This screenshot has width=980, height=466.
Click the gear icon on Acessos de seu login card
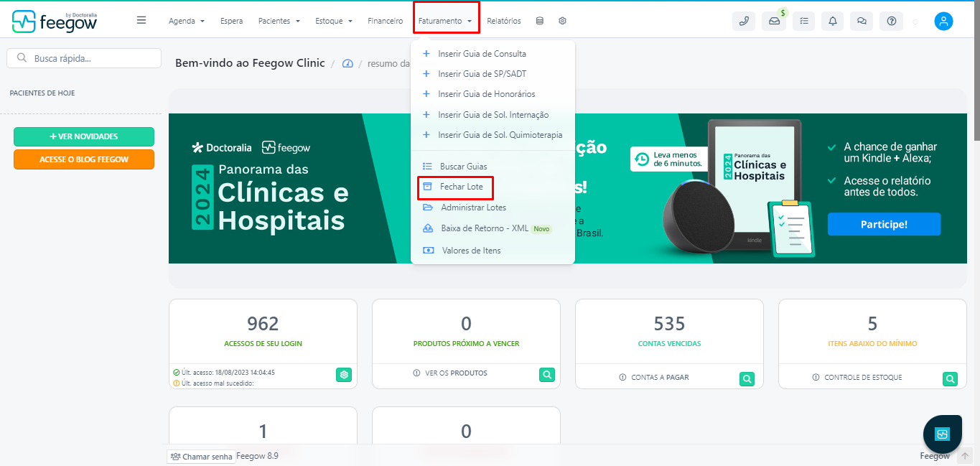pos(344,375)
